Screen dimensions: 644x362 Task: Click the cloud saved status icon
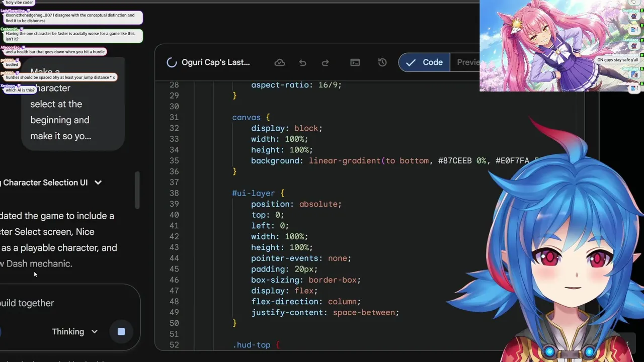tap(280, 62)
